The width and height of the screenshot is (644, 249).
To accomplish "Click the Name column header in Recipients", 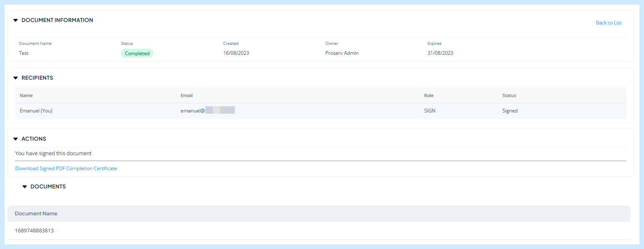I will 26,95.
